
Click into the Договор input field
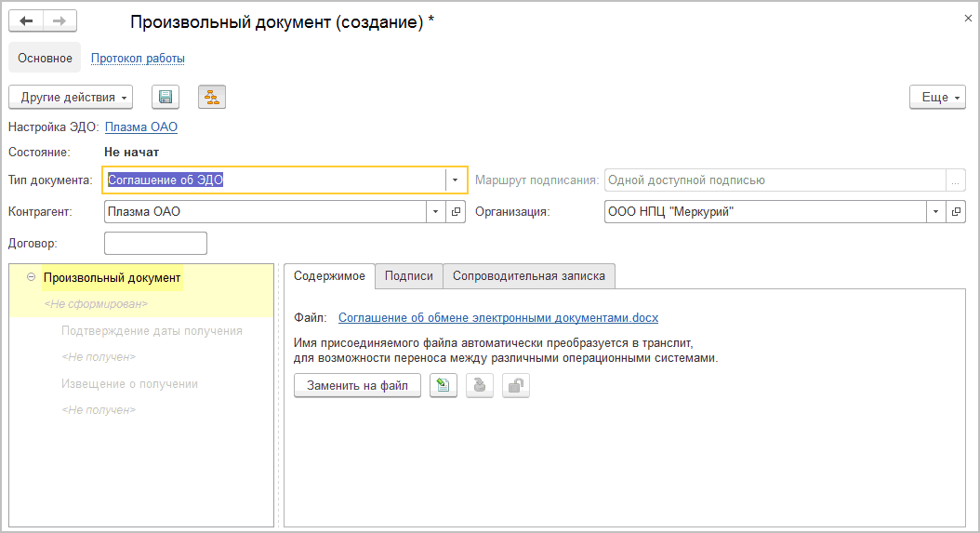click(x=155, y=244)
